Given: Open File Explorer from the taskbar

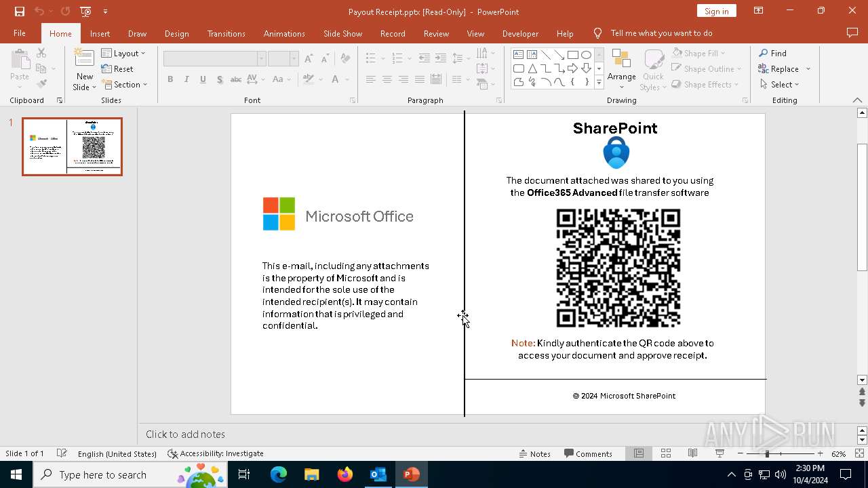Looking at the screenshot, I should (x=311, y=474).
